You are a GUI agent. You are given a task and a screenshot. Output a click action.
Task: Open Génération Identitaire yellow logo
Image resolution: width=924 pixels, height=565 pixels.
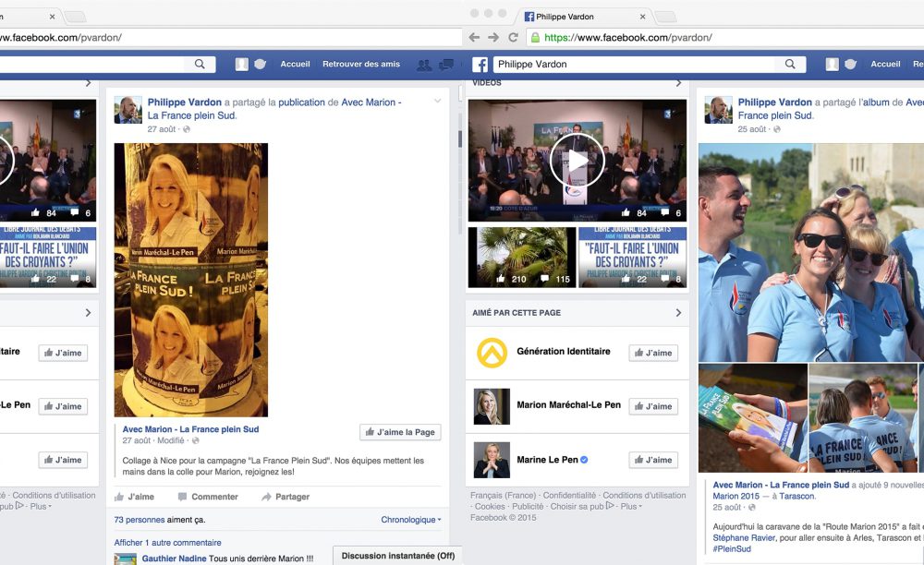(492, 353)
